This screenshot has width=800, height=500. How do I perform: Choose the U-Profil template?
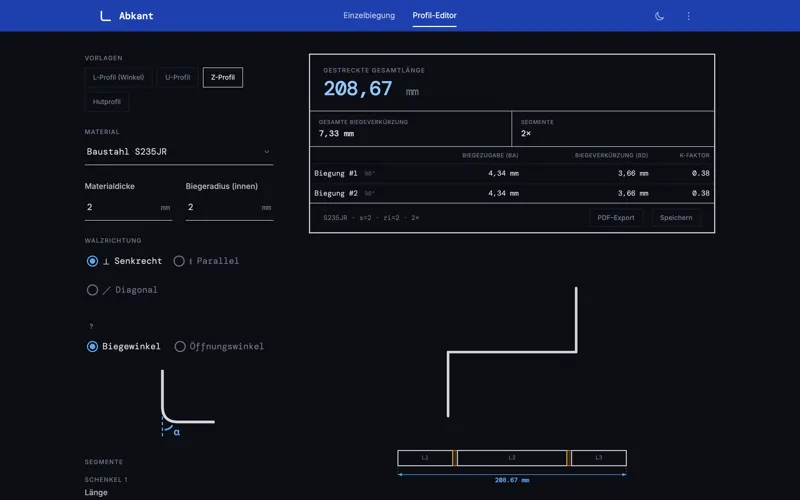[177, 77]
